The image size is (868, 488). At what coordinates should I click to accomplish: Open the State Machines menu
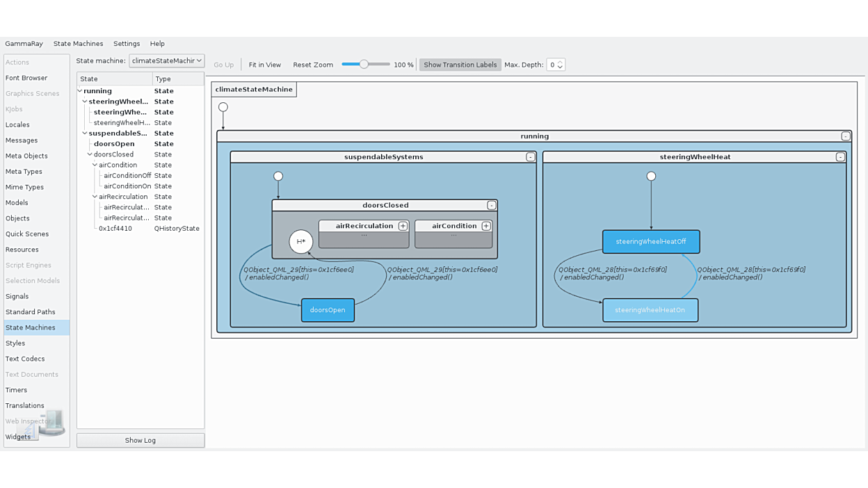click(78, 44)
